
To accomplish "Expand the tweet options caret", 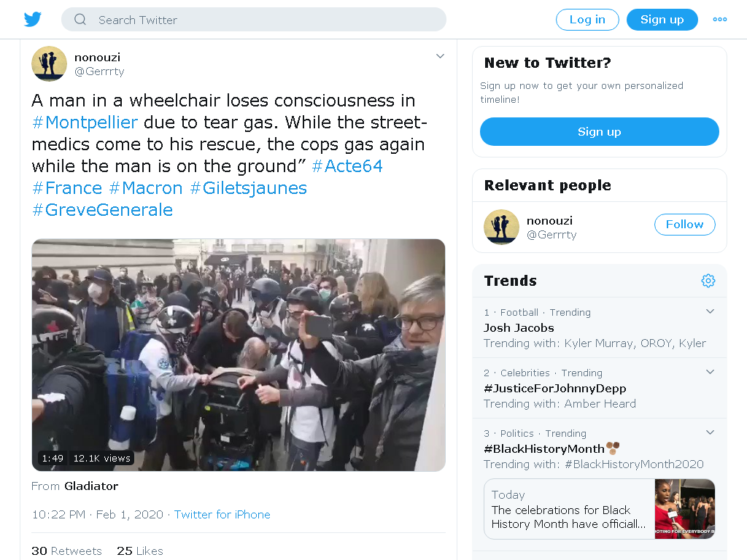I will point(440,56).
